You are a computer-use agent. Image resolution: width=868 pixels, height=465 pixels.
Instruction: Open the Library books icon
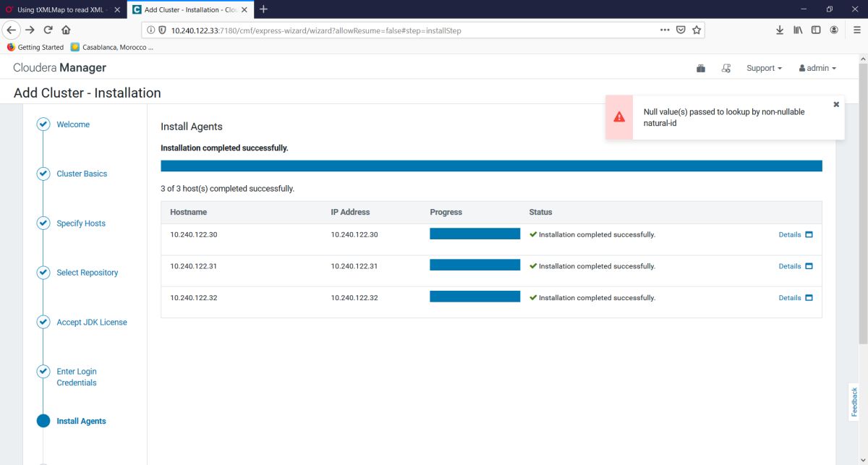click(799, 30)
